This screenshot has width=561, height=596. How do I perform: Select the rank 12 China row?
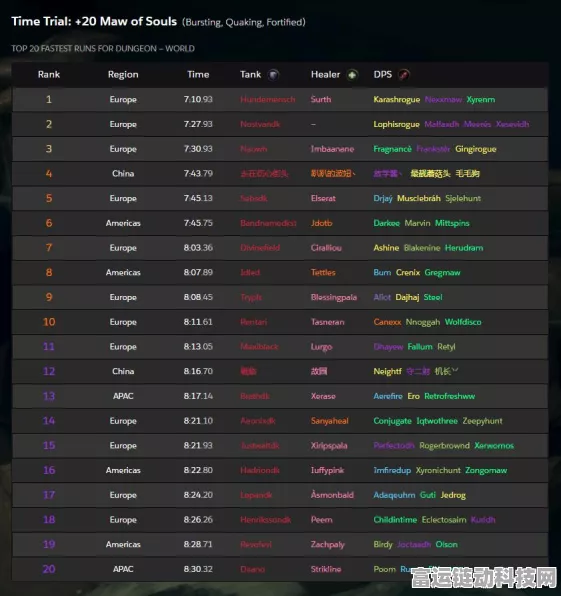(280, 371)
